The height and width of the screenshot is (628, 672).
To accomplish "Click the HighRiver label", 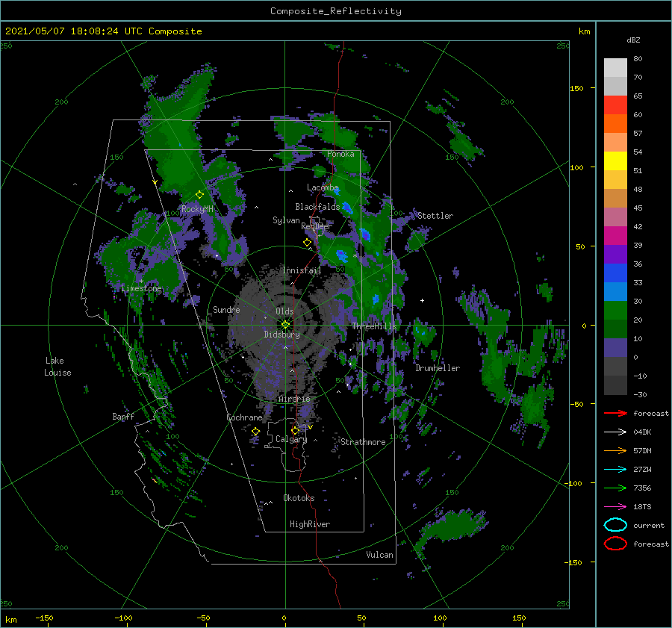I will [310, 524].
